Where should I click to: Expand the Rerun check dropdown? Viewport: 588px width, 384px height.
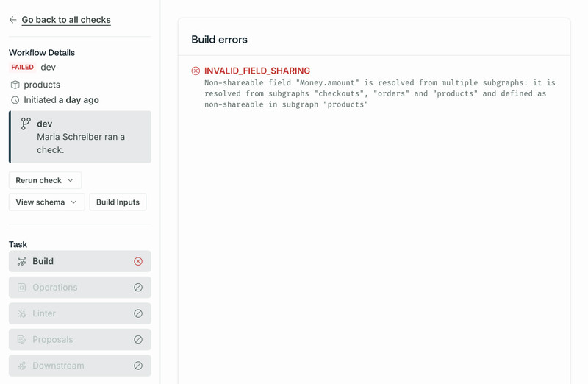[x=45, y=180]
